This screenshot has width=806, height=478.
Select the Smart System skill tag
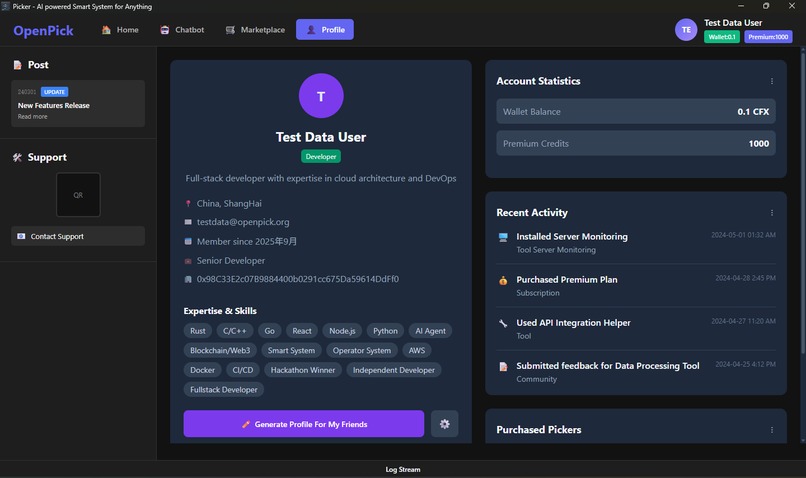pyautogui.click(x=291, y=351)
